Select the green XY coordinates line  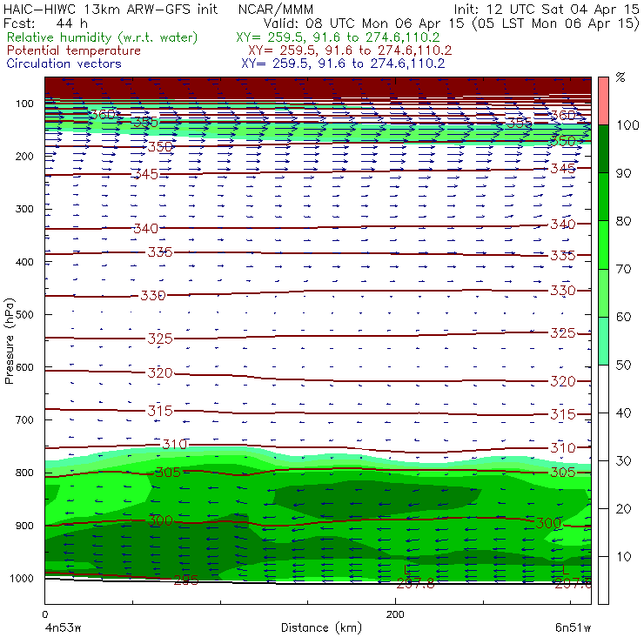[338, 37]
